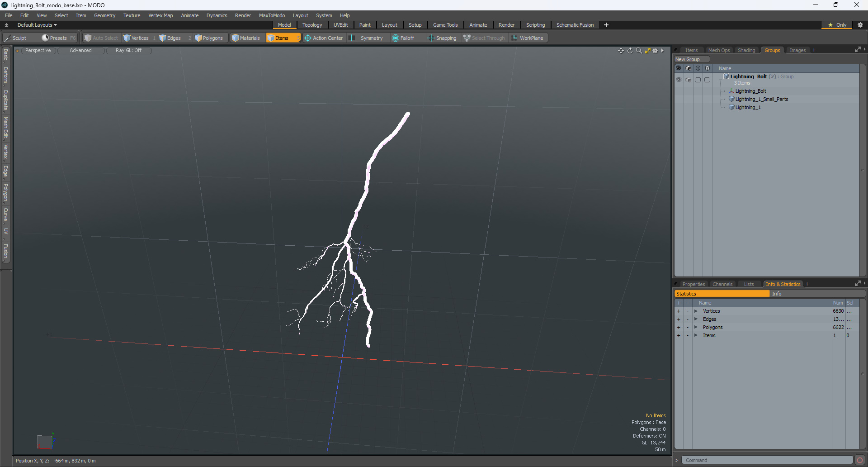Click the viewport maximize icon
The image size is (868, 467).
pos(647,51)
